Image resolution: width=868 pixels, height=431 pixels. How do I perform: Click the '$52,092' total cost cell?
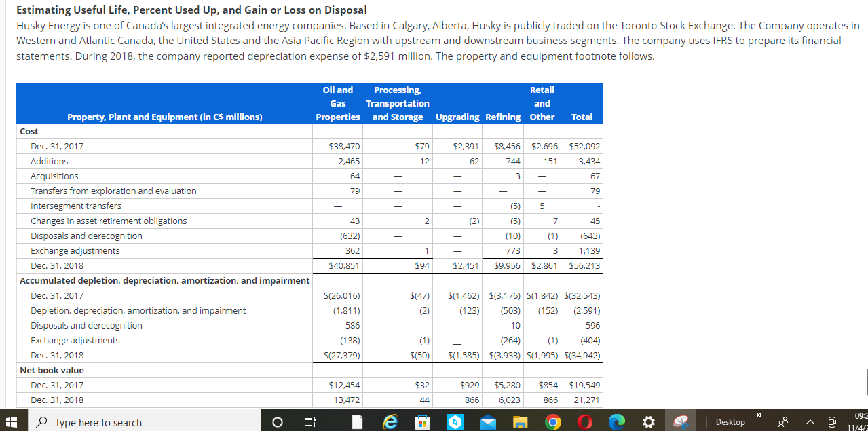coord(584,146)
